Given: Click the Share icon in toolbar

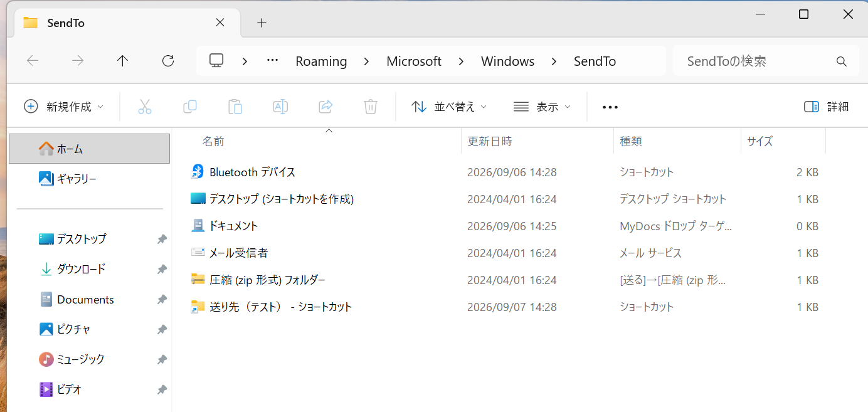Looking at the screenshot, I should tap(325, 107).
